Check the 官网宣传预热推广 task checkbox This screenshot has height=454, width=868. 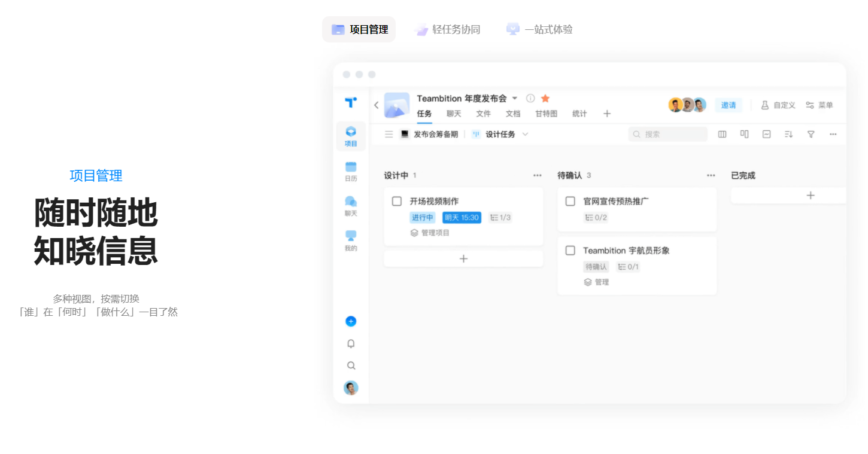click(570, 202)
